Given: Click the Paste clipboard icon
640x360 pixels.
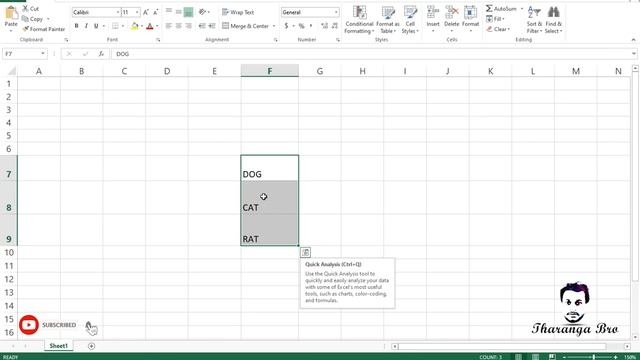Looking at the screenshot, I should 11,13.
